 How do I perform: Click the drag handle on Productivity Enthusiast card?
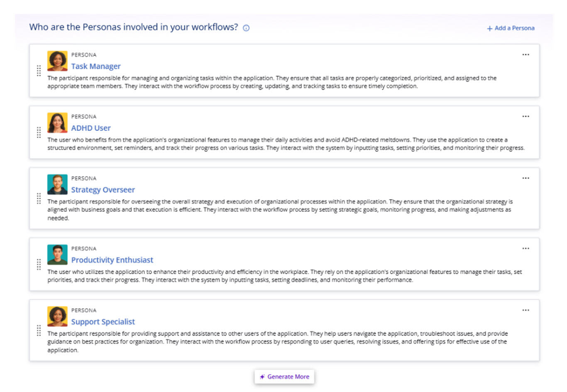click(x=39, y=265)
